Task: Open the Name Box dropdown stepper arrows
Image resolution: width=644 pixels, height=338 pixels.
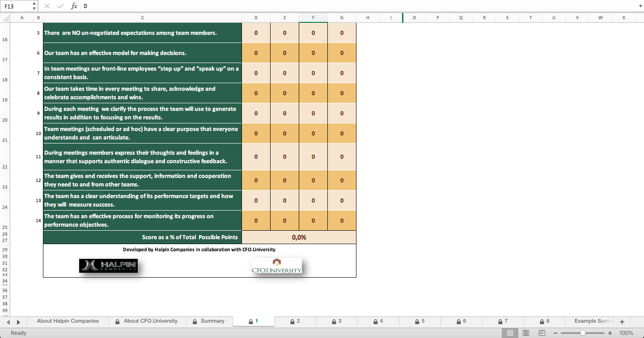Action: coord(35,6)
